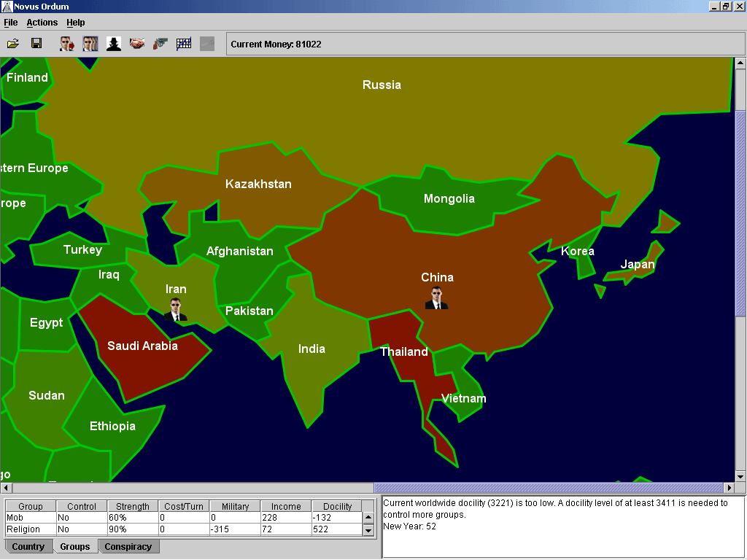
Task: Select the agent icon in Iran
Action: point(175,309)
